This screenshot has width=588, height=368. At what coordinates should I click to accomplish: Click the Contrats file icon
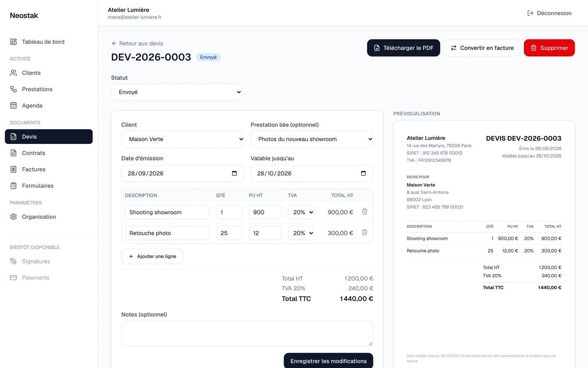tap(14, 153)
